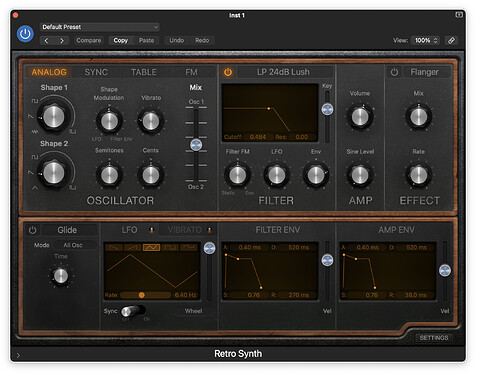Viewport: 477px width, 375px height.
Task: Click the Osc 1/Osc 2 Mix slider handle
Action: [196, 145]
